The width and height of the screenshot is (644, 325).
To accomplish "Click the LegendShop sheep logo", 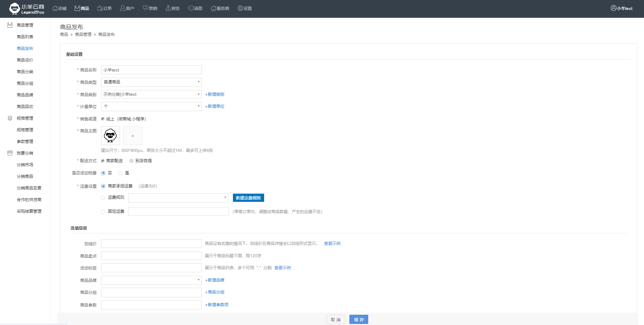I will (14, 9).
